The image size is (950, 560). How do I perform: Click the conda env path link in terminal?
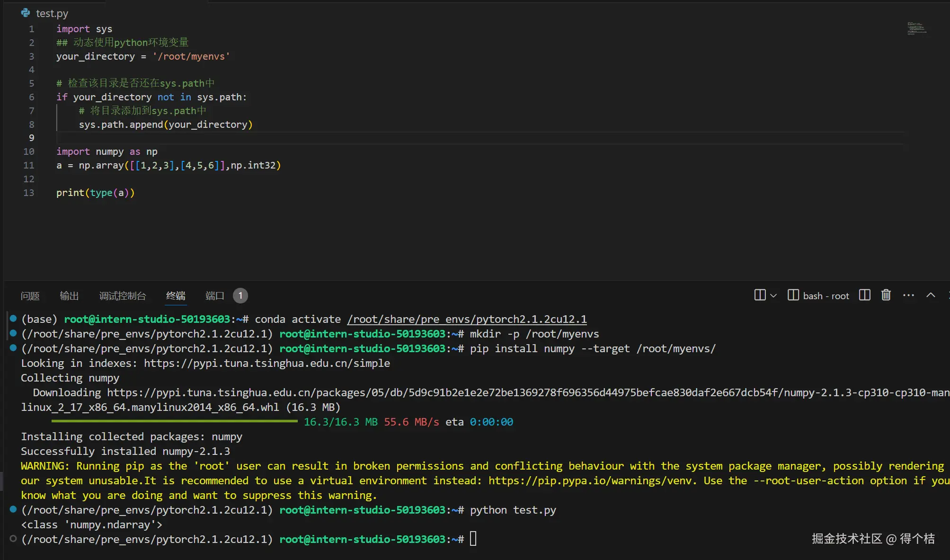click(x=467, y=320)
